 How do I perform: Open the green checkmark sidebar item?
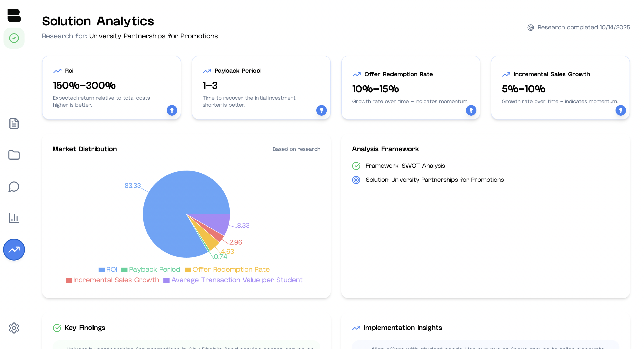pyautogui.click(x=14, y=38)
